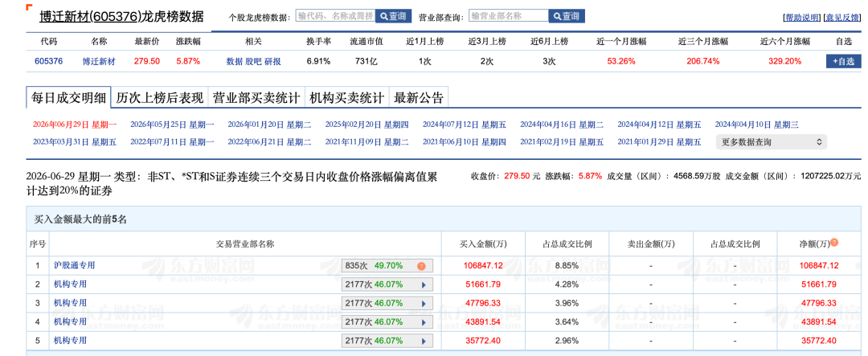Click the orange help icon beside 净额(万) header
The height and width of the screenshot is (356, 868).
click(834, 243)
